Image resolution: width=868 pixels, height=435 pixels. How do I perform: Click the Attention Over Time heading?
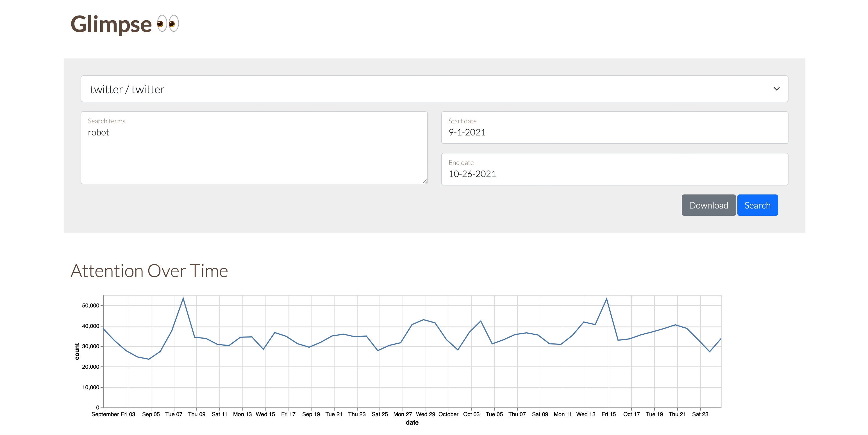tap(149, 271)
